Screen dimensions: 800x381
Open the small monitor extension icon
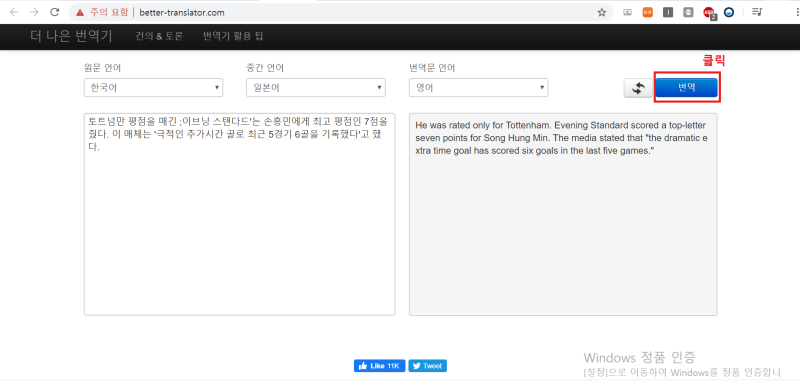[x=628, y=12]
